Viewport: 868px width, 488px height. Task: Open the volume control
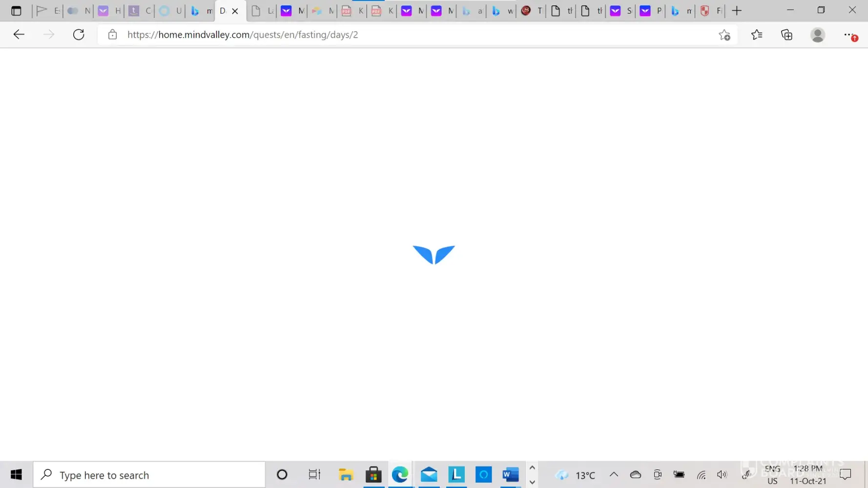click(722, 474)
